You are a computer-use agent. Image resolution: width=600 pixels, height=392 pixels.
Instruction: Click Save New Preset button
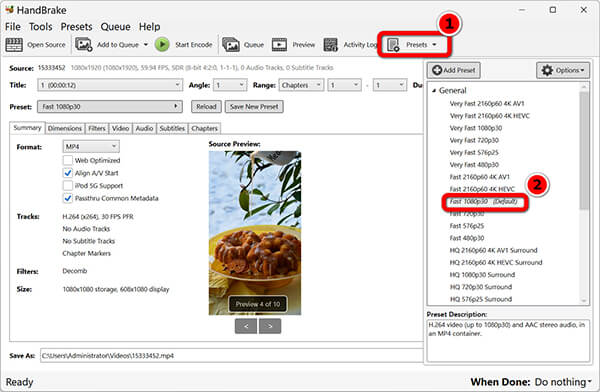tap(254, 106)
